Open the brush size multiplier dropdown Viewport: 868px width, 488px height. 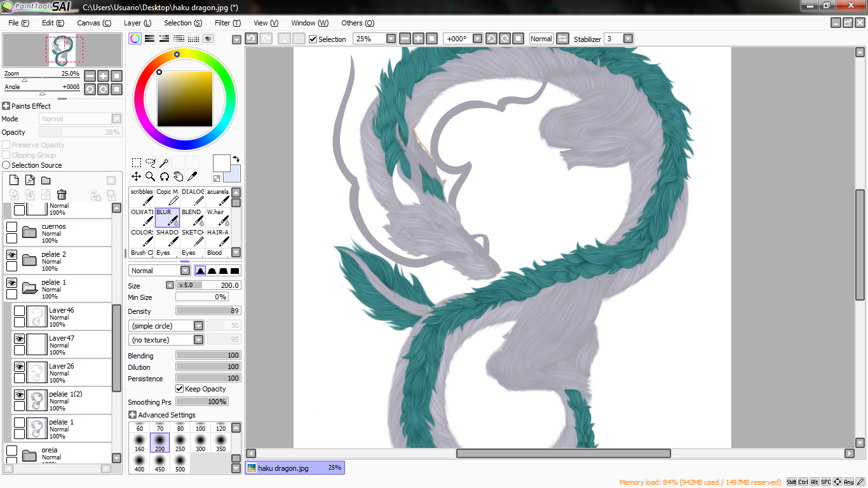(x=170, y=285)
